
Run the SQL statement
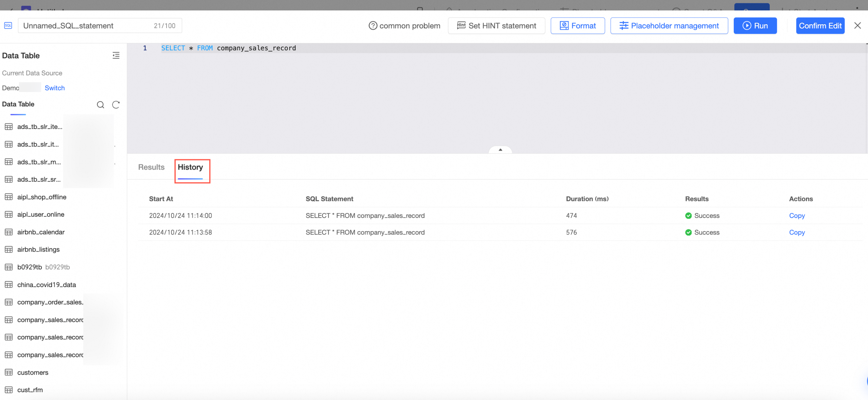coord(755,25)
